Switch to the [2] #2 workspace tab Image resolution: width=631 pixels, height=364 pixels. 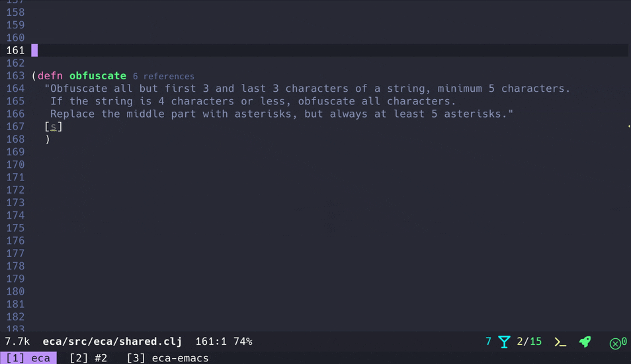click(89, 358)
